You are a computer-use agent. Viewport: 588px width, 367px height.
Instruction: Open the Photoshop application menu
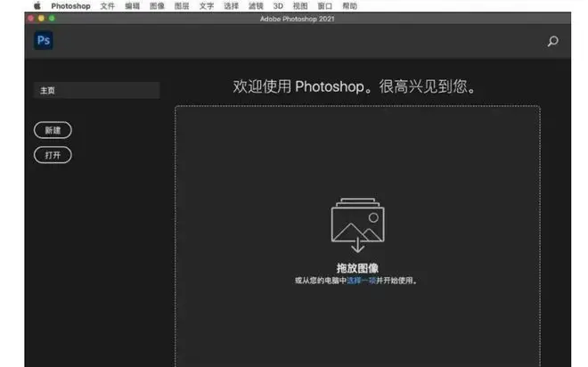[x=70, y=6]
